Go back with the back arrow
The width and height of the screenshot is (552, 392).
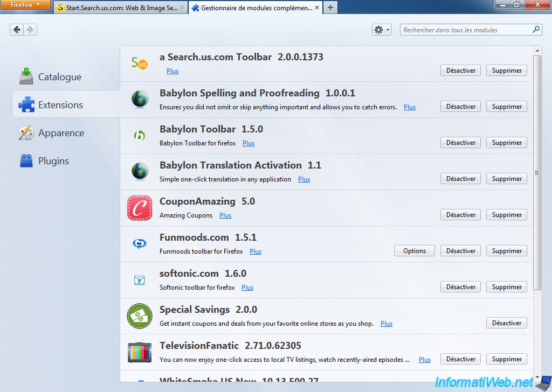coord(17,30)
